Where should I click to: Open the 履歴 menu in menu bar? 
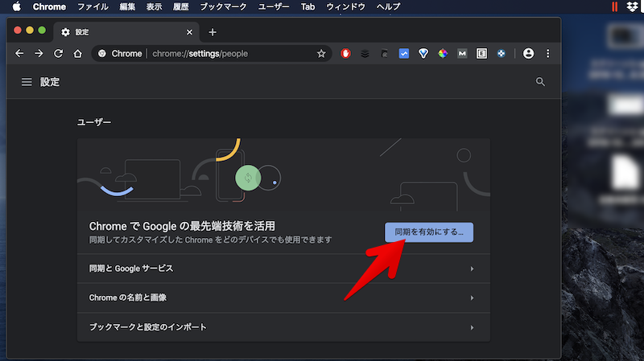181,6
